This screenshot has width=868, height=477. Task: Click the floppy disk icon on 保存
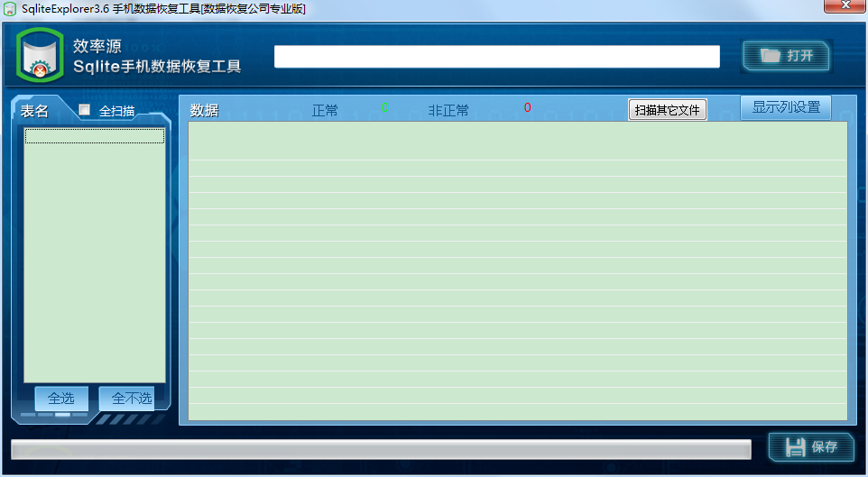point(796,447)
